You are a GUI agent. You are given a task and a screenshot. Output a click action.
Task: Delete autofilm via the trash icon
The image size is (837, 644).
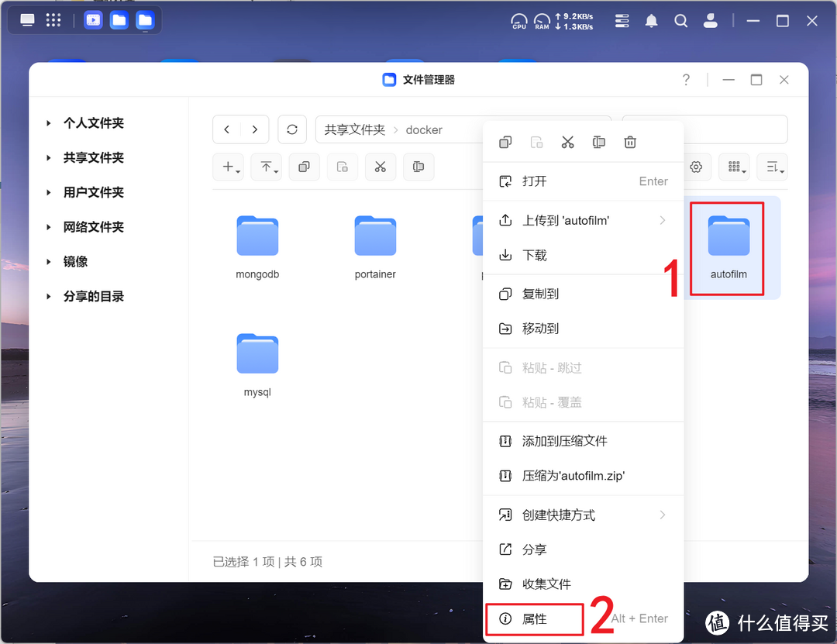tap(629, 142)
